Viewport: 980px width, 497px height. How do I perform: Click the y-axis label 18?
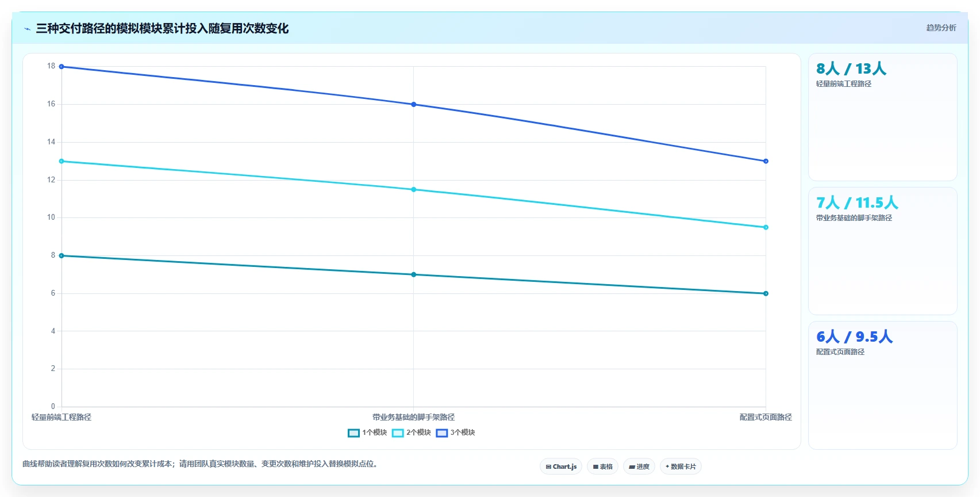coord(51,66)
